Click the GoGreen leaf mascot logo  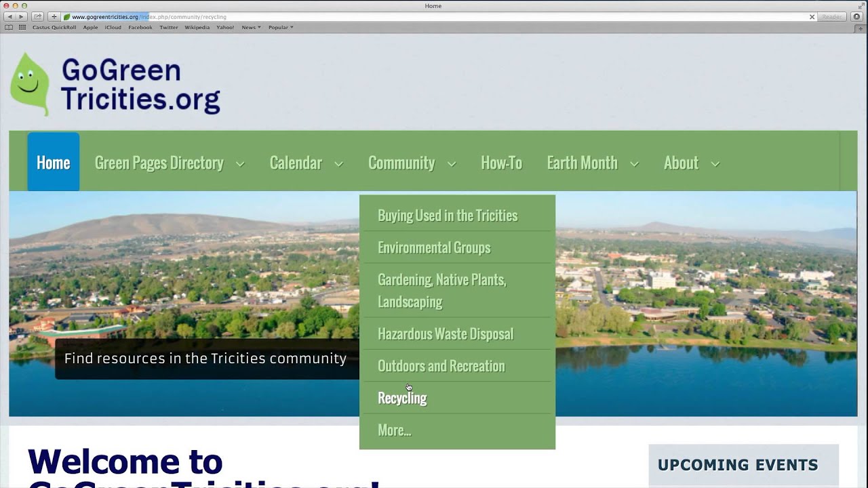coord(30,83)
